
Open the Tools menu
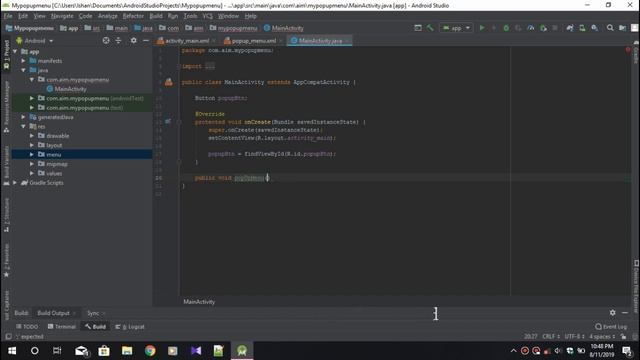190,16
